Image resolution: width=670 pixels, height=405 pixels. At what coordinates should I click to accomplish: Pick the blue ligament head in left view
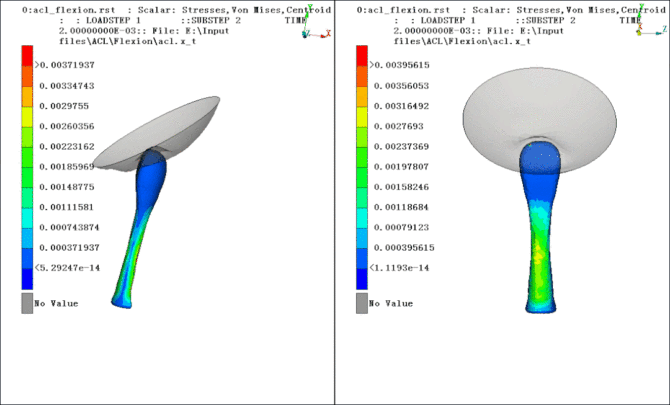coord(154,164)
